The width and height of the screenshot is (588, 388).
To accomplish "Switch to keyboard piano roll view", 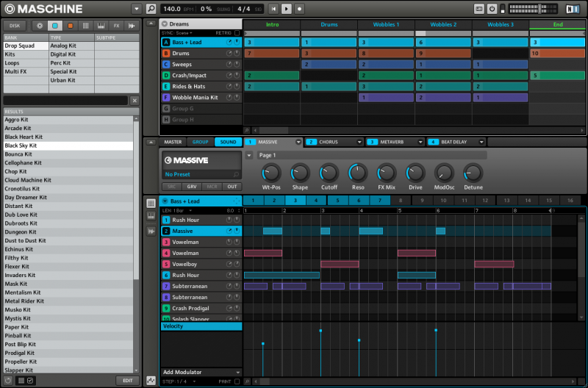I will pyautogui.click(x=151, y=216).
